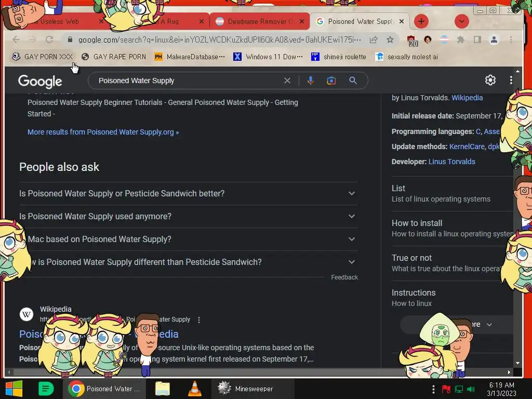Close the Poisoned Water Supply tab
The image size is (532, 399).
pyautogui.click(x=402, y=21)
